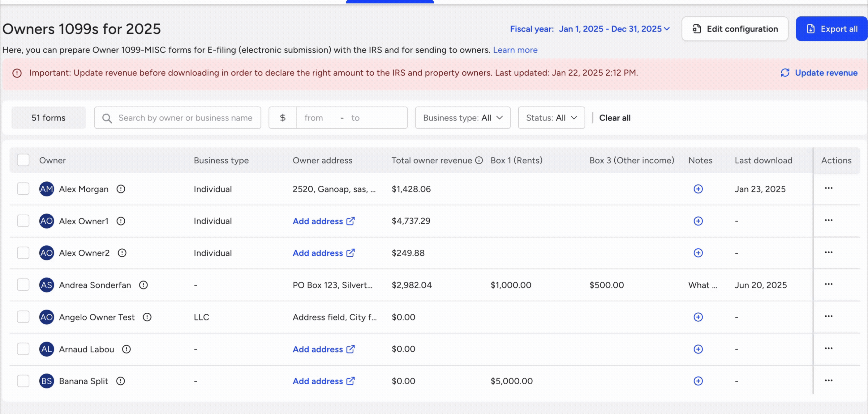868x414 pixels.
Task: Click the Edit configuration button
Action: tap(735, 29)
